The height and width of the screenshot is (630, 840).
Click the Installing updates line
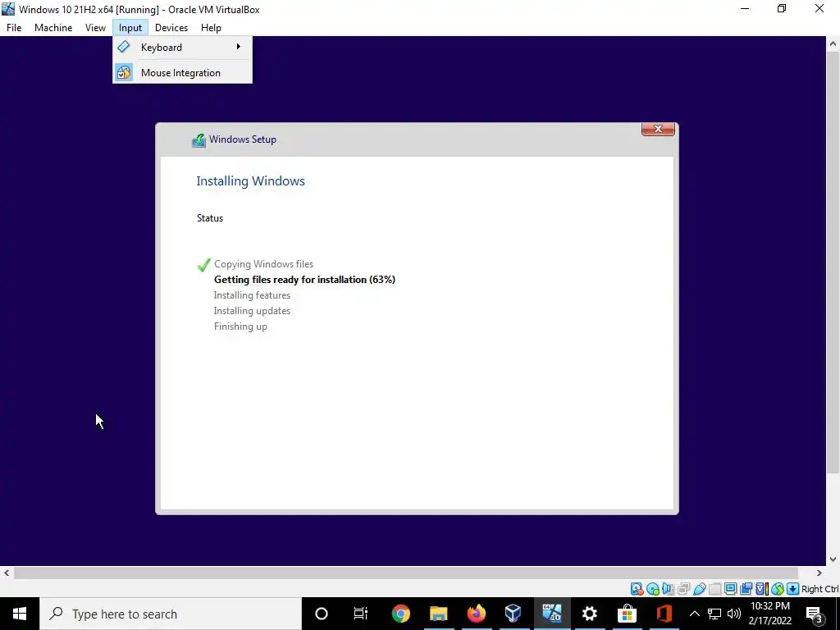252,311
